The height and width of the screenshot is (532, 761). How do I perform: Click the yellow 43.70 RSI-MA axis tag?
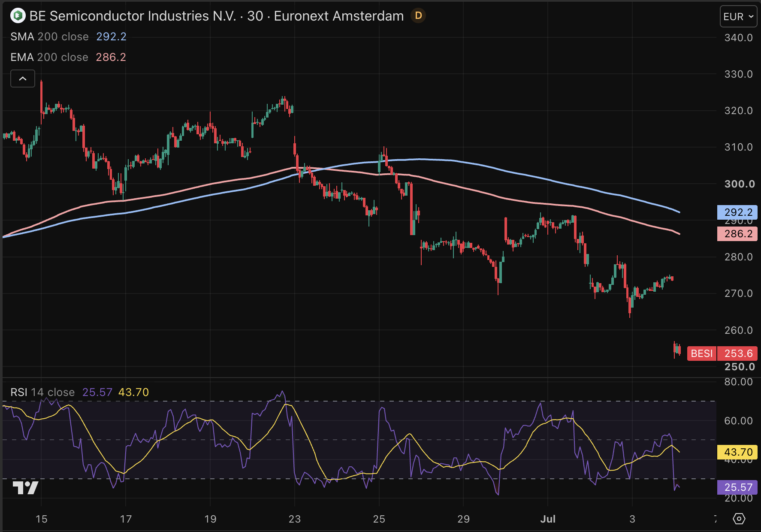tap(737, 452)
